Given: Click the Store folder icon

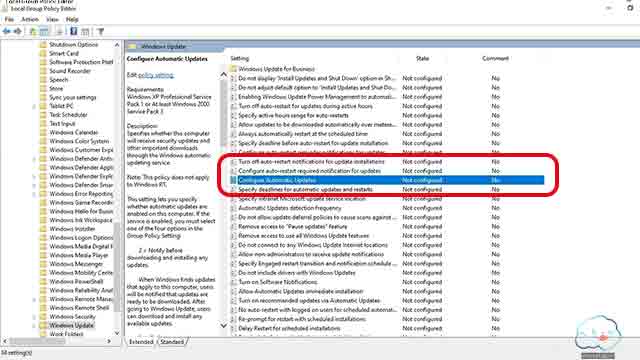Looking at the screenshot, I should pos(43,89).
